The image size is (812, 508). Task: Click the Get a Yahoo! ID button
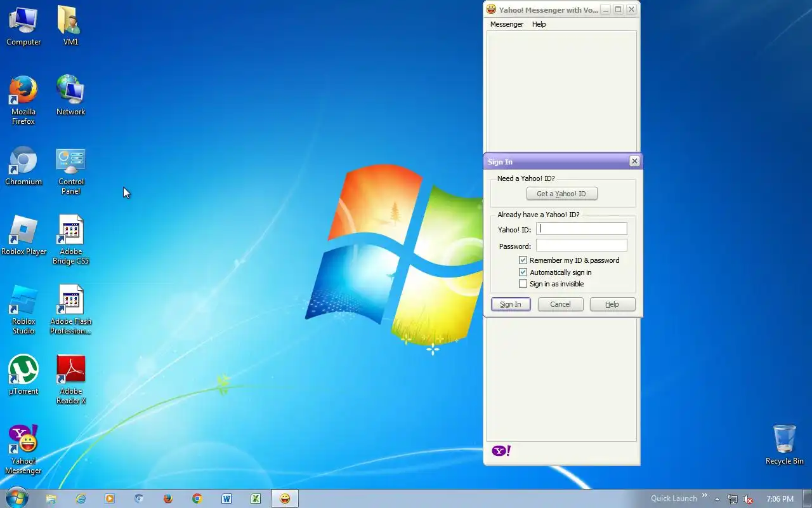coord(561,194)
